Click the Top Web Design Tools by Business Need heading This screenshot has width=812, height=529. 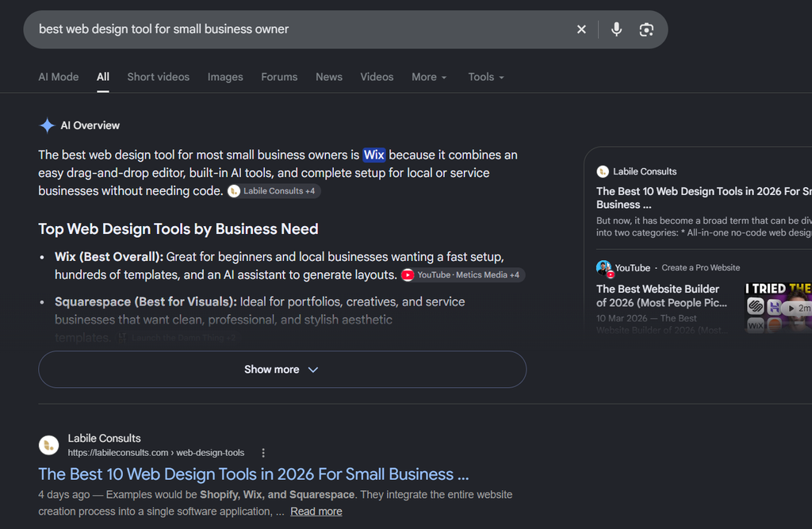pyautogui.click(x=178, y=229)
